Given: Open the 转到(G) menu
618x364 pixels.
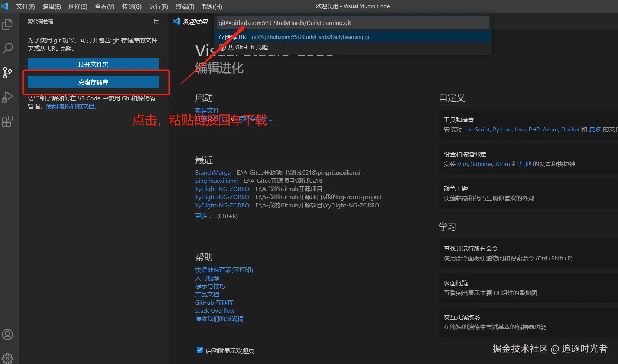Looking at the screenshot, I should pyautogui.click(x=131, y=6).
